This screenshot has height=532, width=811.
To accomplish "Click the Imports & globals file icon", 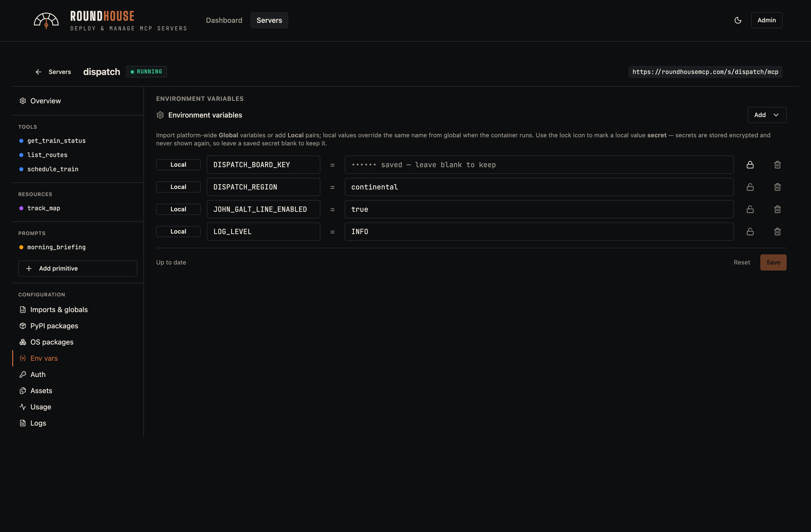I will (23, 310).
